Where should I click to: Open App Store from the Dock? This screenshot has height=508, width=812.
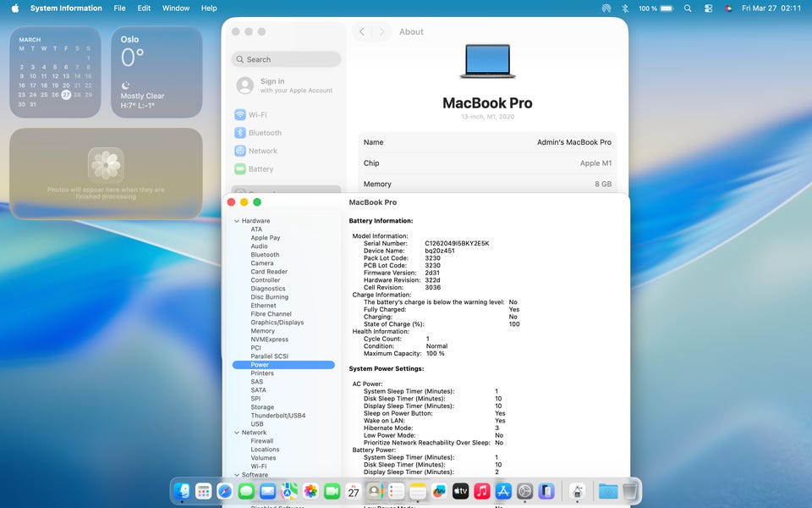(503, 490)
